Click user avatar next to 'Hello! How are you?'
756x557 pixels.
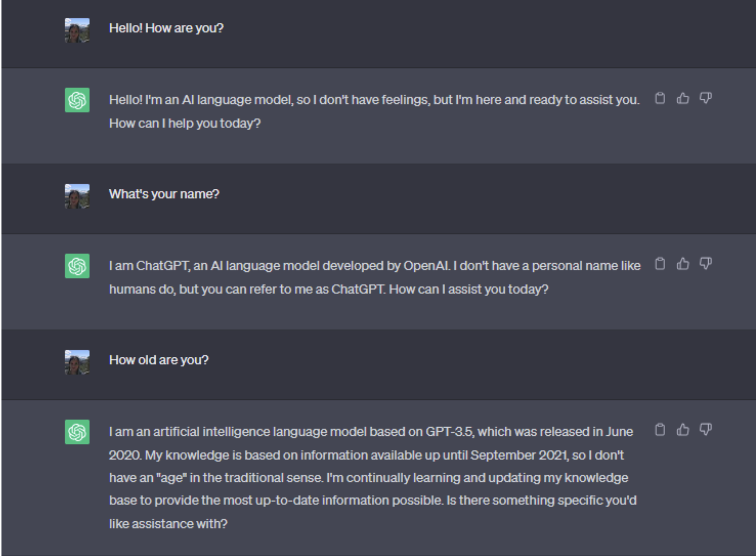77,30
